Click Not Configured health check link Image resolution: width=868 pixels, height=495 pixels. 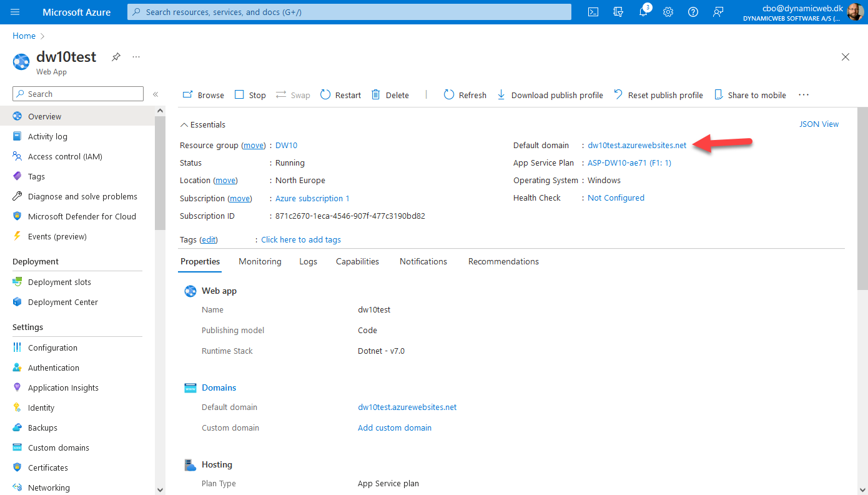(616, 197)
